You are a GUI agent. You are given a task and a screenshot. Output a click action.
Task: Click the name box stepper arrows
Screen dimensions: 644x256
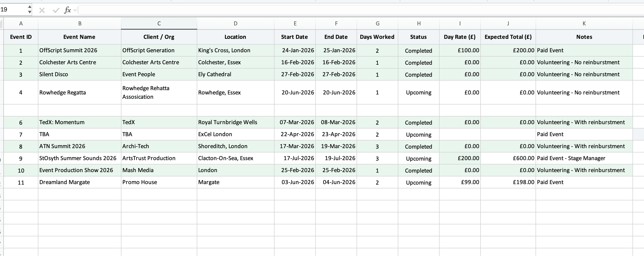[30, 9]
